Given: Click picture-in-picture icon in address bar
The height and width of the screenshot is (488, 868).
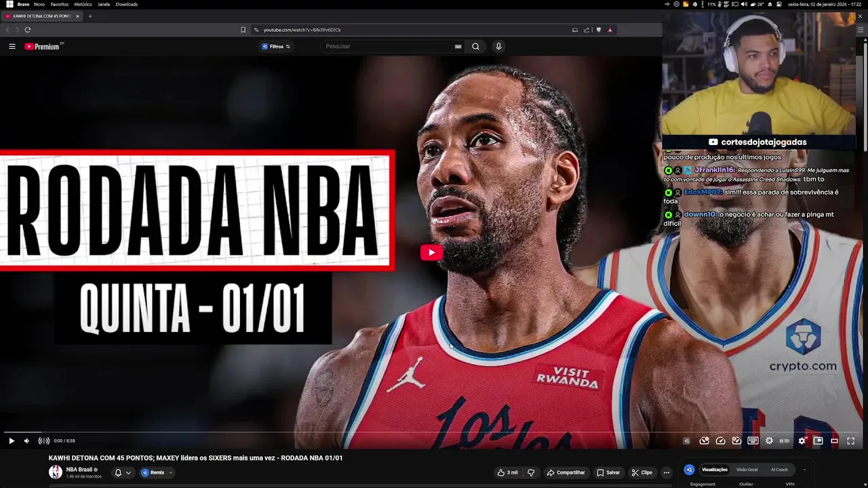Looking at the screenshot, I should click(x=575, y=30).
